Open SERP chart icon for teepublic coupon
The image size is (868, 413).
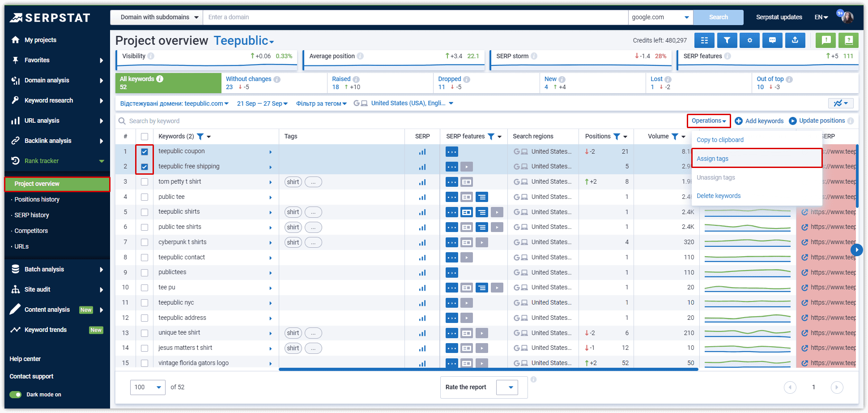[x=422, y=152]
